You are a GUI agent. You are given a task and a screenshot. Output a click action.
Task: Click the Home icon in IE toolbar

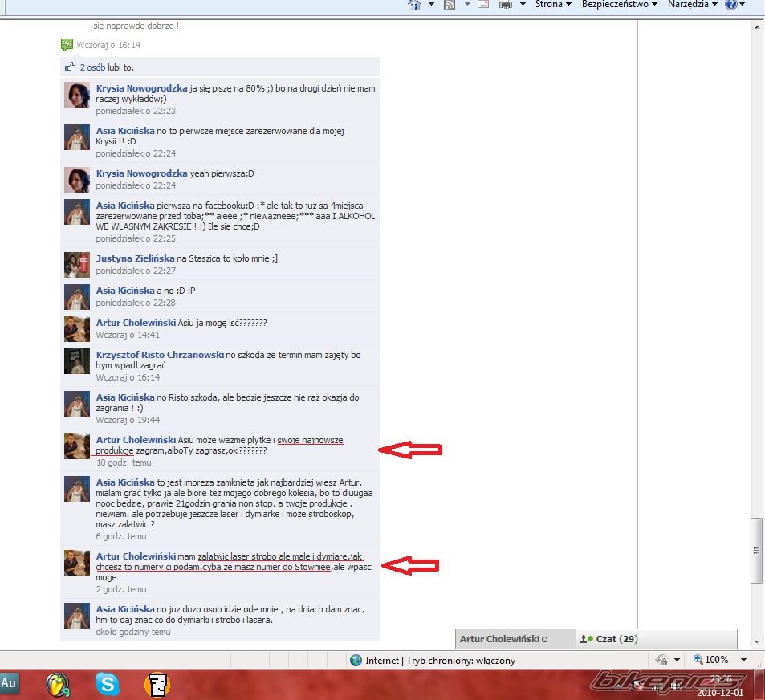click(414, 5)
